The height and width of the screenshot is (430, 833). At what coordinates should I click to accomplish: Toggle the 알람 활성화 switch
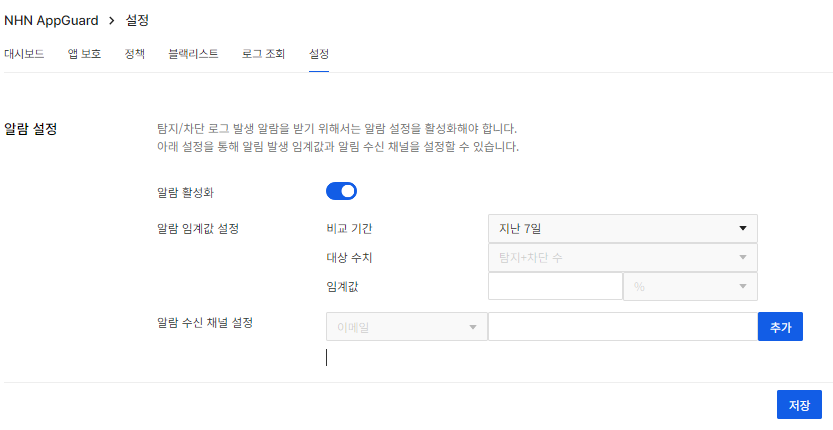click(x=341, y=191)
